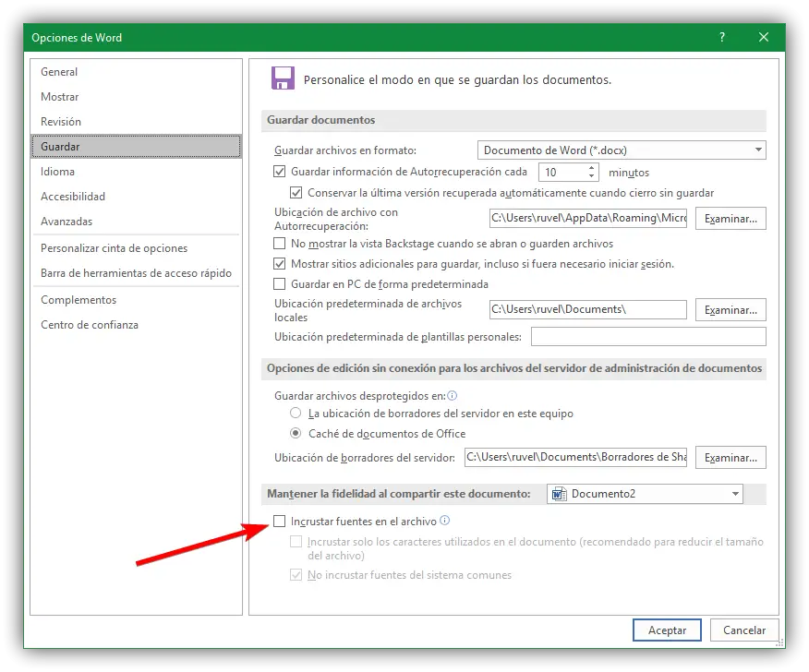This screenshot has width=809, height=672.
Task: Open the Documento2 fidelity dropdown
Action: [x=645, y=494]
